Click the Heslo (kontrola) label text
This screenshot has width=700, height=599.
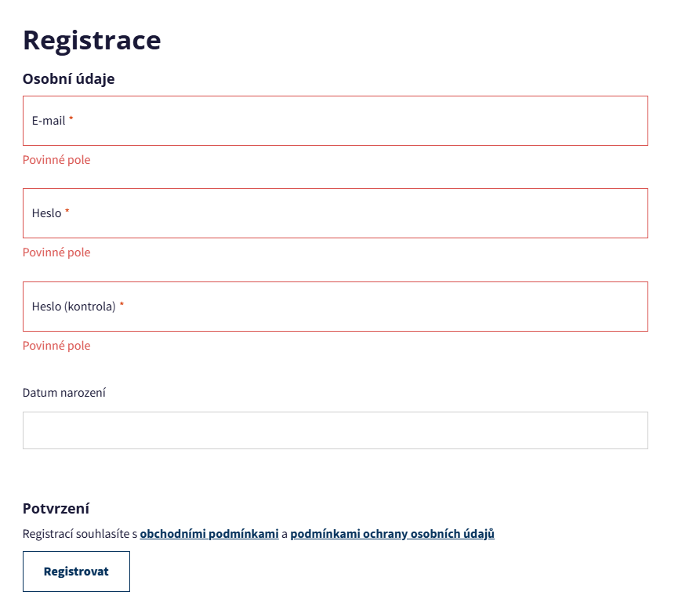pos(74,307)
